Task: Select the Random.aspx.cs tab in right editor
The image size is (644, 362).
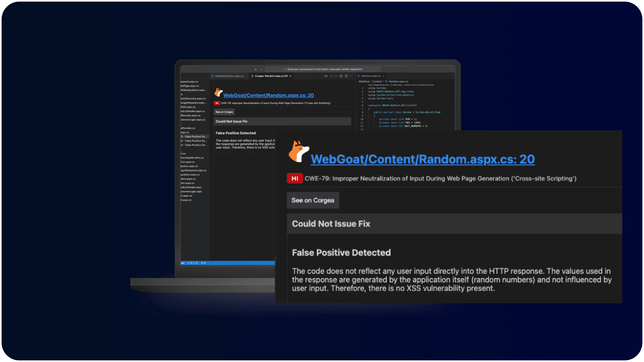Action: pyautogui.click(x=371, y=76)
